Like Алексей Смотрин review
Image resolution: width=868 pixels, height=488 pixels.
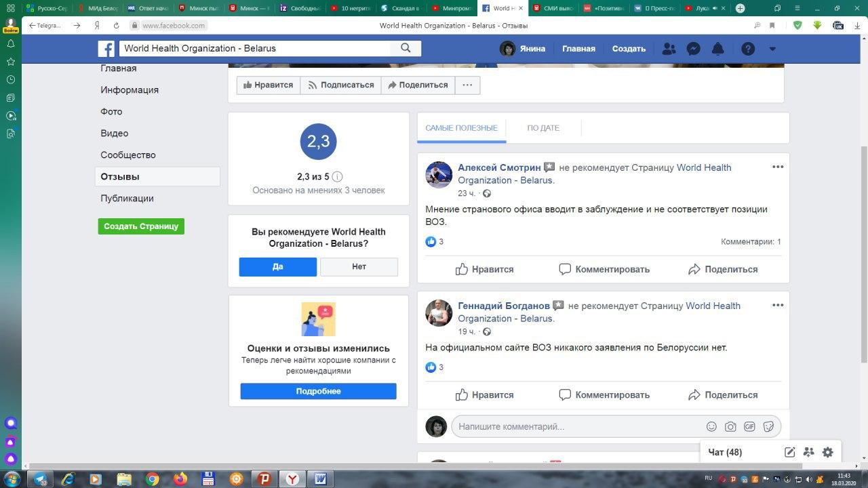point(484,269)
